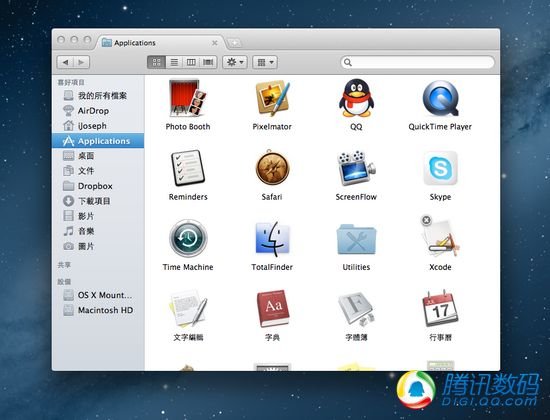Click the 設備 sidebar section header

pyautogui.click(x=64, y=281)
